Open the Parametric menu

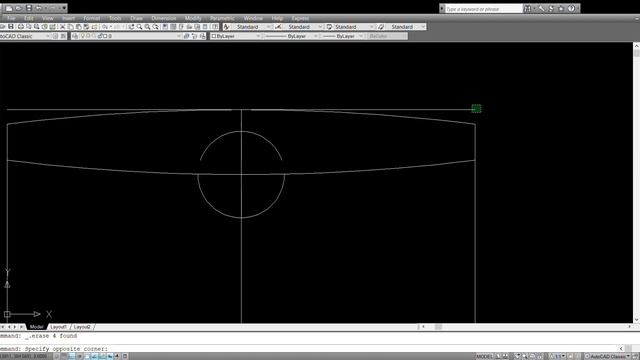222,18
